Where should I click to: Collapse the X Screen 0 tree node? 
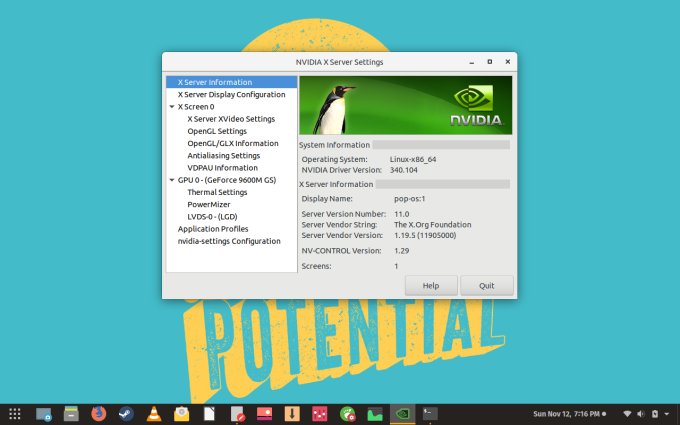pyautogui.click(x=172, y=107)
